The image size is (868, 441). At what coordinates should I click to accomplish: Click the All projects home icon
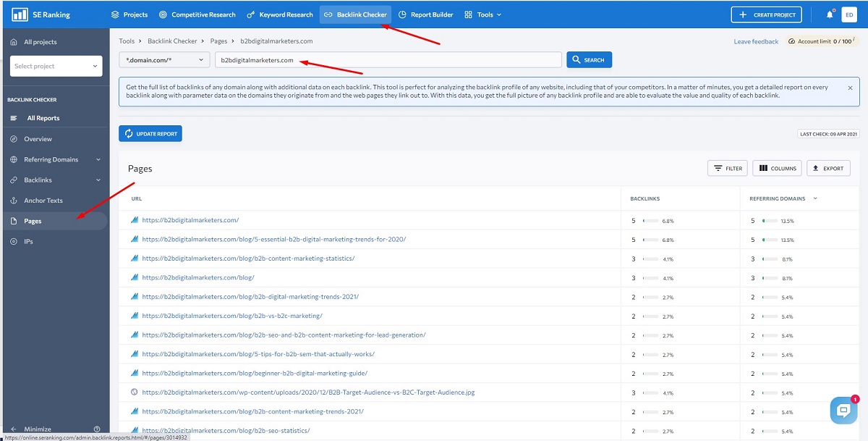tap(14, 42)
